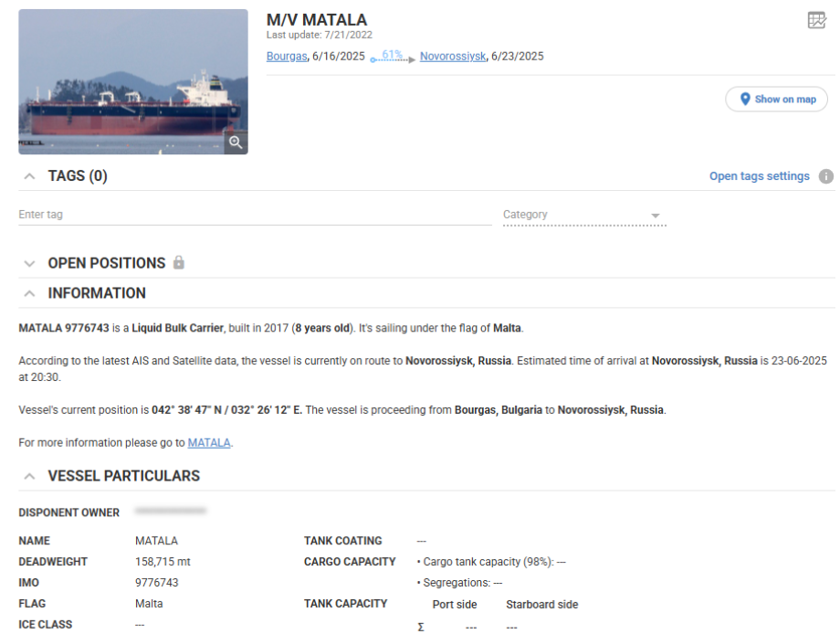Click the blurred disponent owner value
Viewport: 840px width, 634px height.
tap(171, 511)
